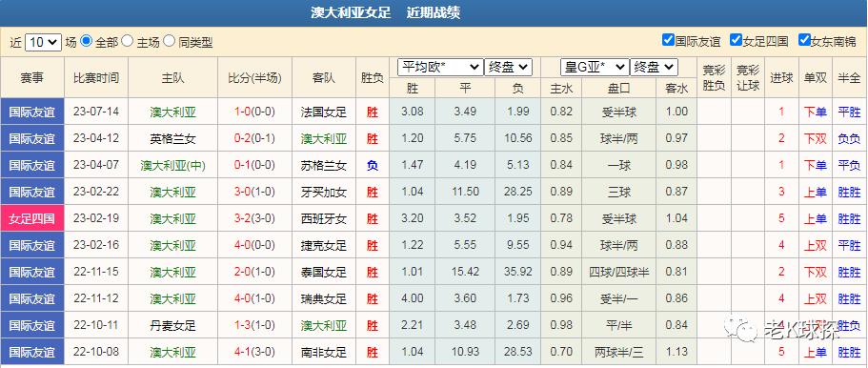Click the 半全 column header
868x368 pixels.
pyautogui.click(x=849, y=77)
